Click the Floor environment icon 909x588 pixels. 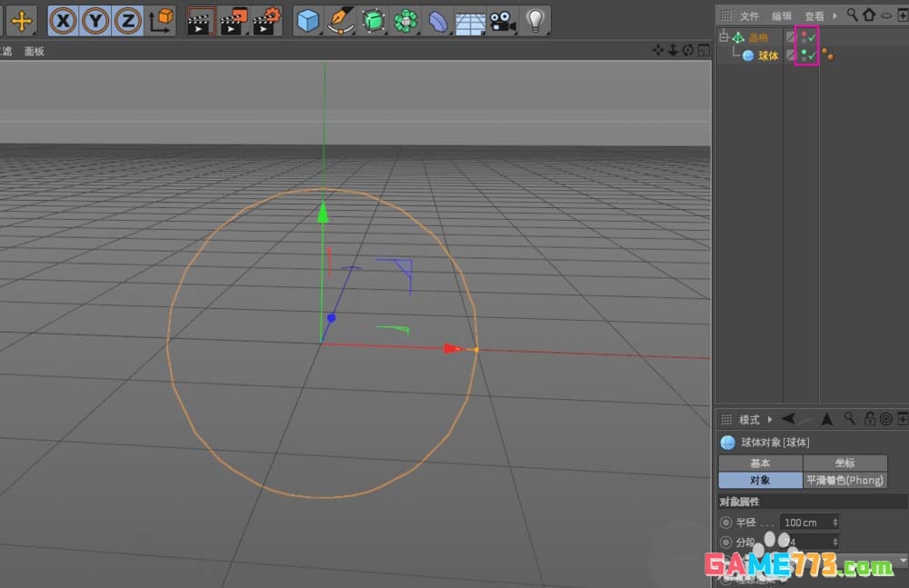click(469, 20)
